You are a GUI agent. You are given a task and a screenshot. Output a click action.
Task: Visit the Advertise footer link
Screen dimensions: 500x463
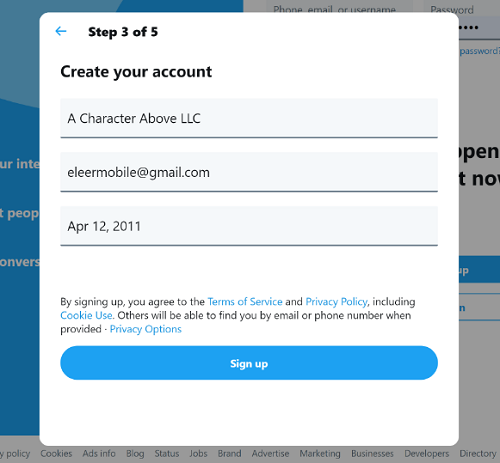pos(270,454)
